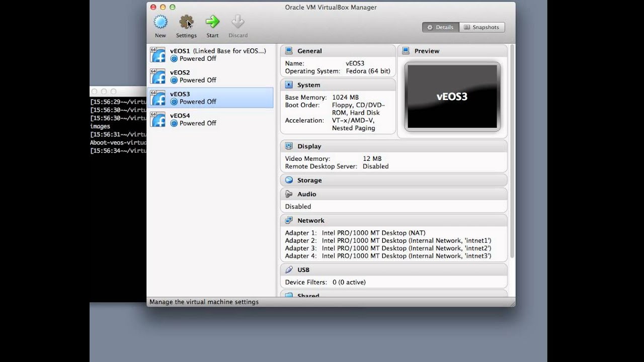Open the Storage section header
This screenshot has height=362, width=644.
pyautogui.click(x=393, y=180)
